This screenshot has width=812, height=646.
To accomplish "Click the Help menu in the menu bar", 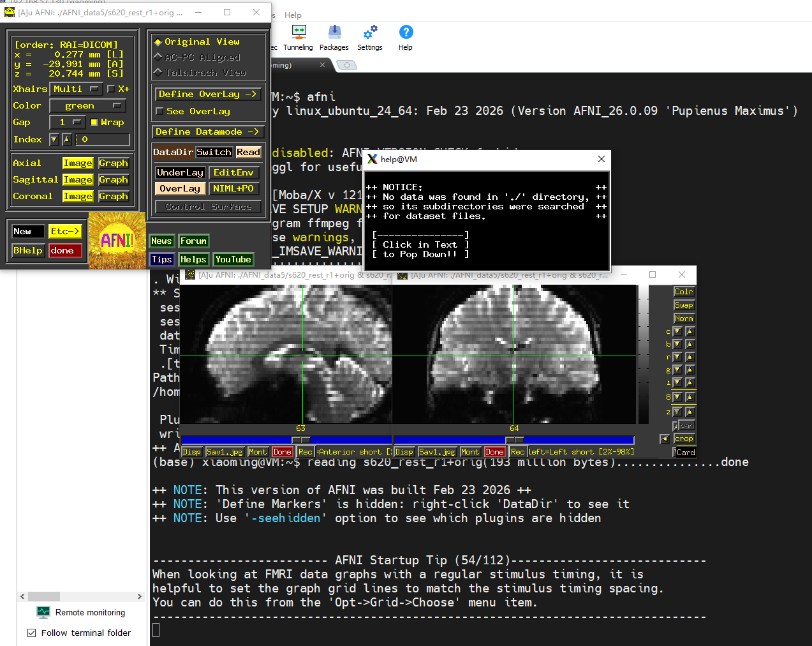I will coord(293,15).
